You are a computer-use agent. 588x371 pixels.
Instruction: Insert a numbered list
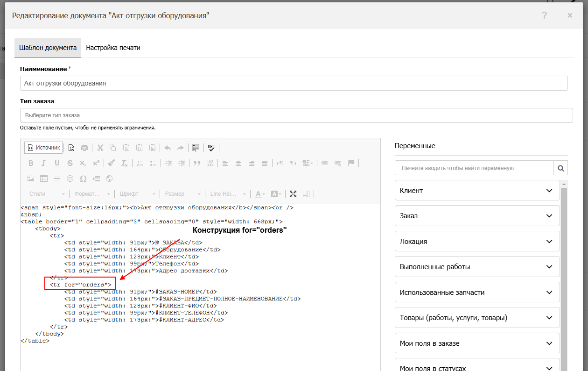[140, 163]
